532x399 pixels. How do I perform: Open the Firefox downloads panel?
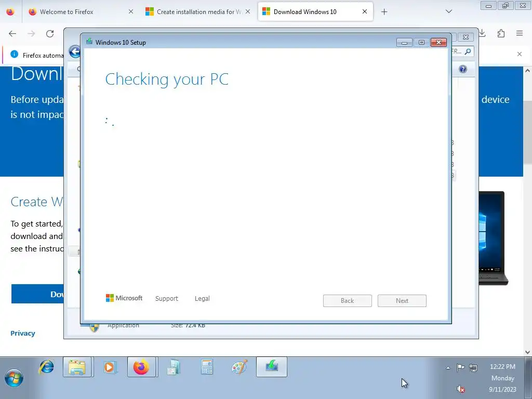point(483,33)
